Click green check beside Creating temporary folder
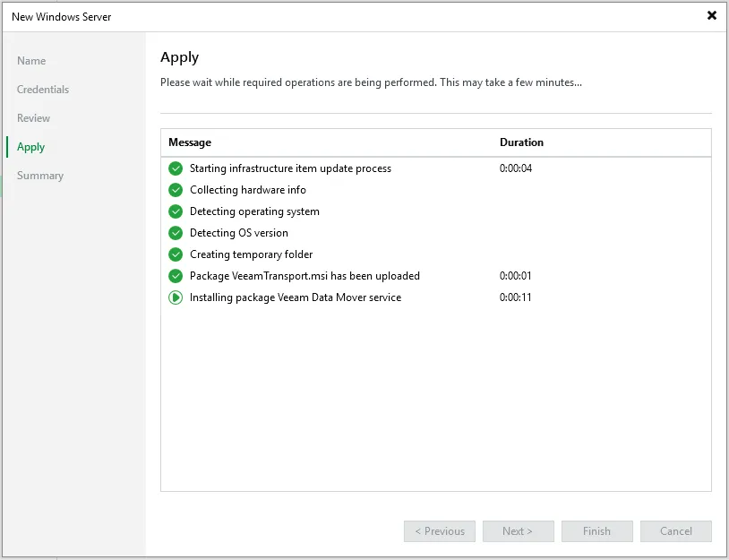 pos(176,254)
